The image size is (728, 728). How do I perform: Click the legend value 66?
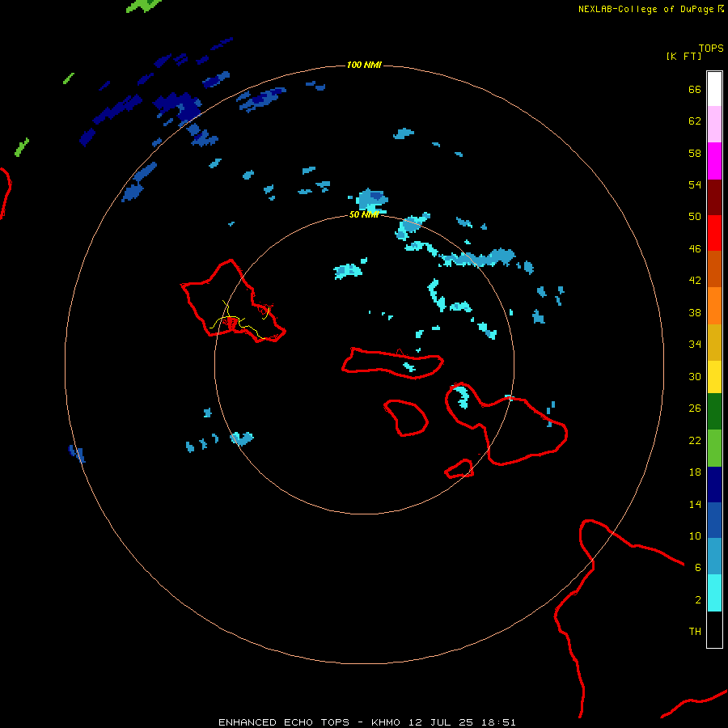point(695,89)
